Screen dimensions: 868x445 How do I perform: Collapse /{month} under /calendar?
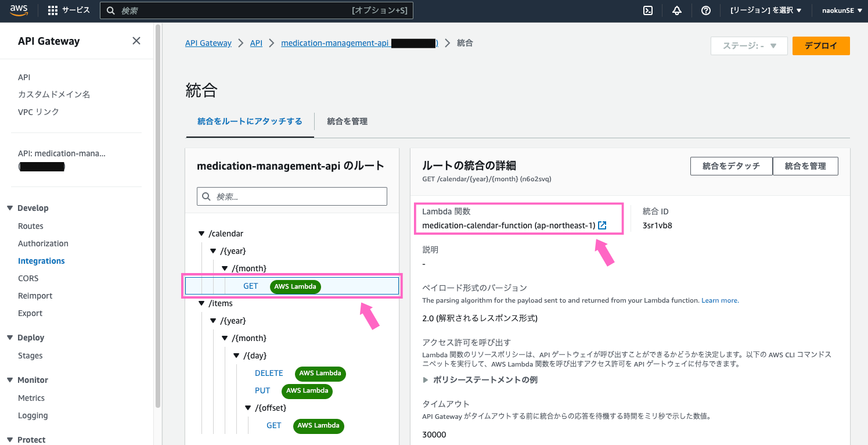(225, 268)
